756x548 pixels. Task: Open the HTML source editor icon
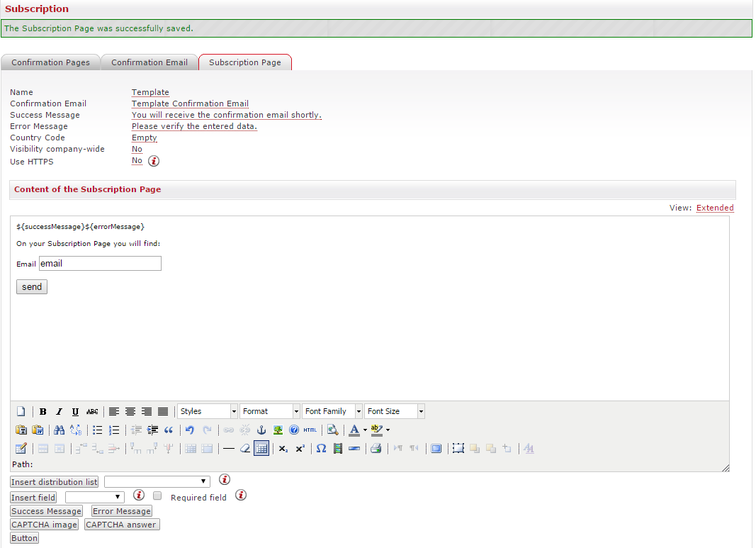pos(310,430)
